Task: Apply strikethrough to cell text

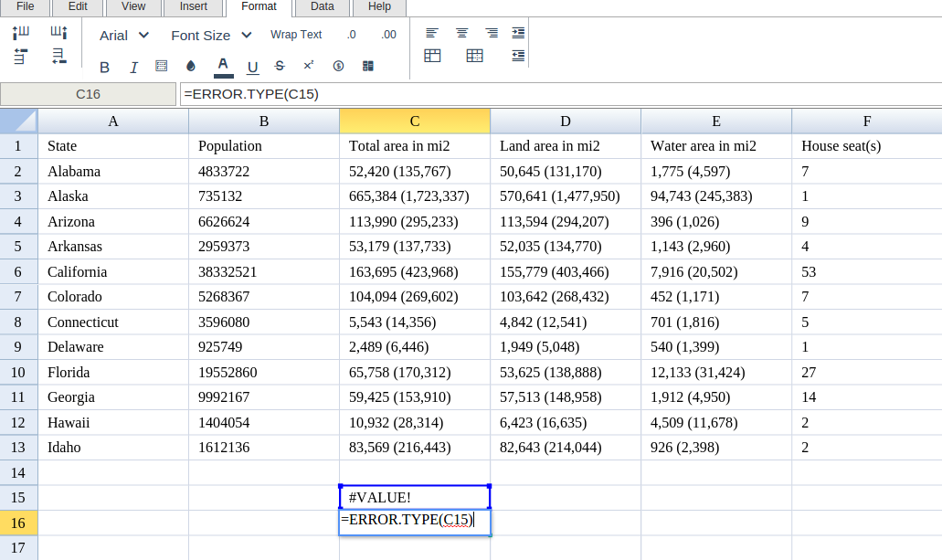Action: coord(280,66)
